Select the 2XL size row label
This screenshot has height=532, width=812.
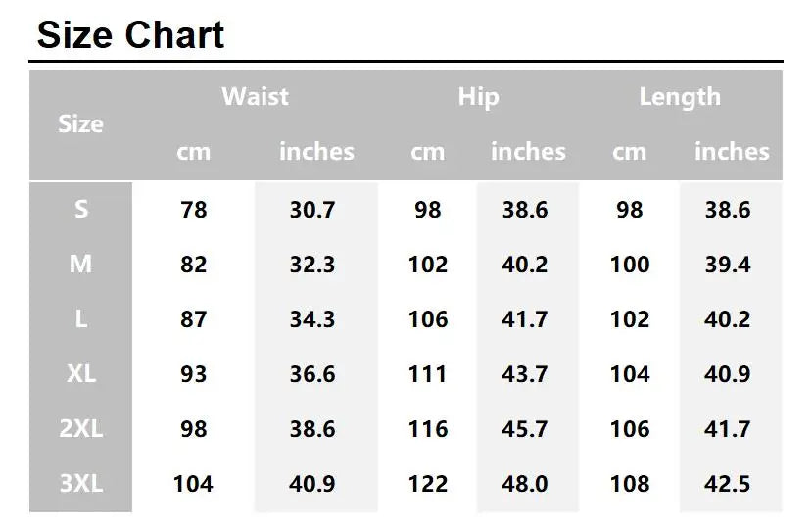(x=80, y=429)
